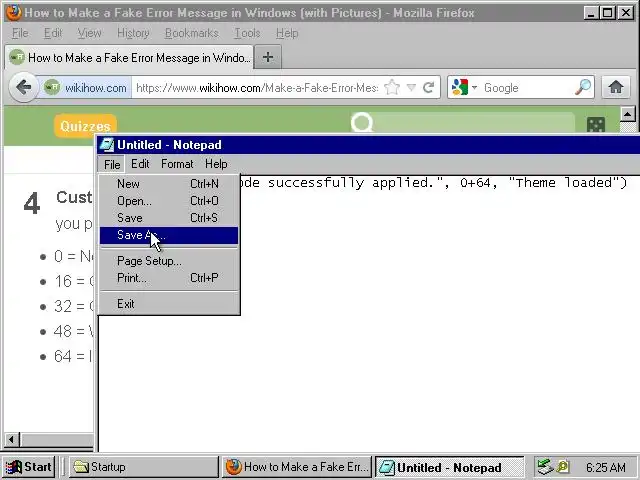Click the magnifier system tray icon
This screenshot has width=640, height=480.
[563, 467]
